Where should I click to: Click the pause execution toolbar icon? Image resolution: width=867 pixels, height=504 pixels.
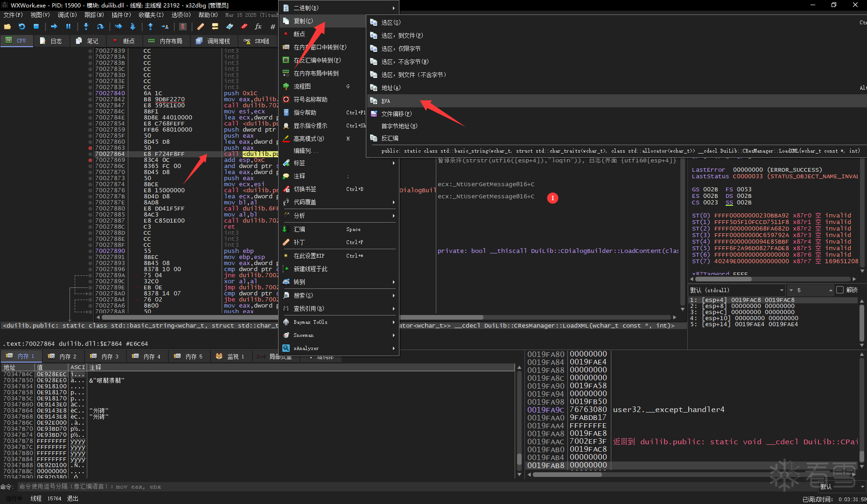(x=68, y=27)
